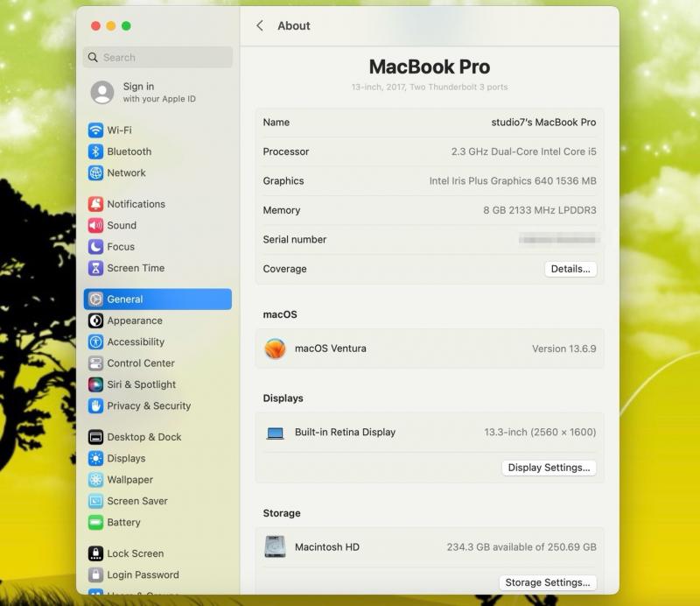Viewport: 700px width, 606px height.
Task: Click the 234.3 GB available storage text
Action: tap(521, 547)
